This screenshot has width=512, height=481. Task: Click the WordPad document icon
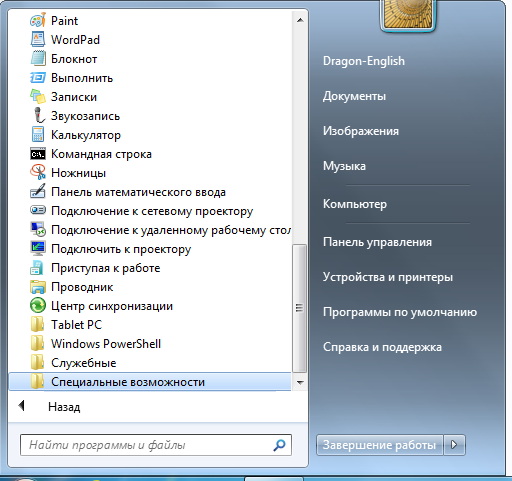tap(38, 39)
